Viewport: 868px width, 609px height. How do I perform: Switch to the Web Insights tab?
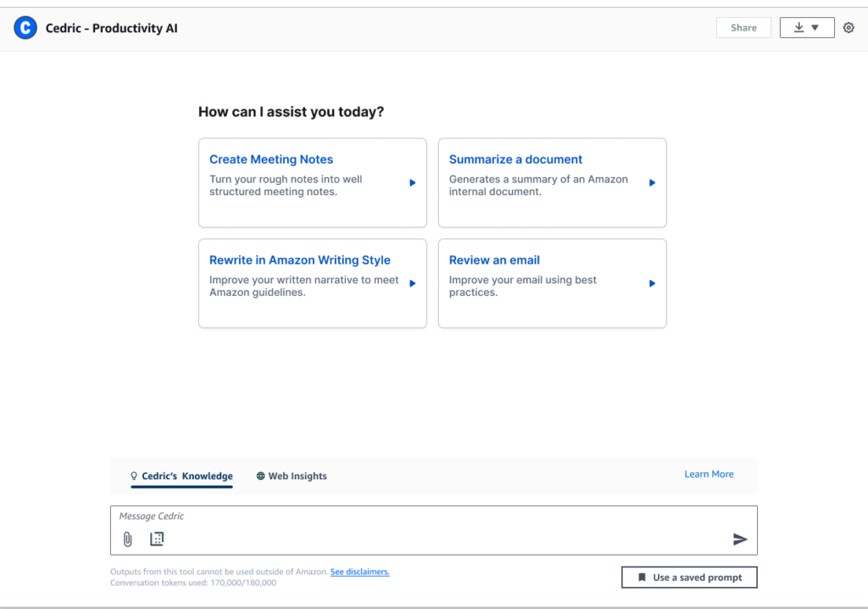point(292,476)
